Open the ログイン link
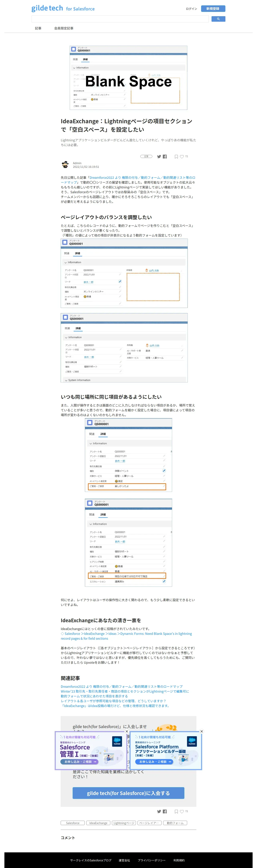 191,9
